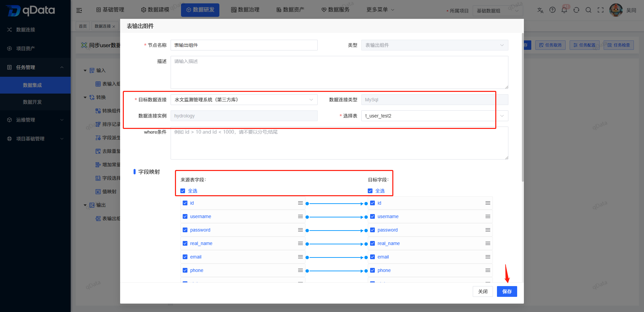The image size is (644, 312).
Task: Open 数据服务 top menu
Action: coord(335,10)
